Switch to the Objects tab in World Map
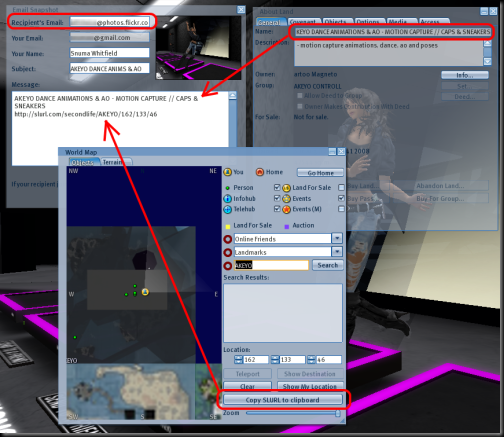 coord(83,162)
